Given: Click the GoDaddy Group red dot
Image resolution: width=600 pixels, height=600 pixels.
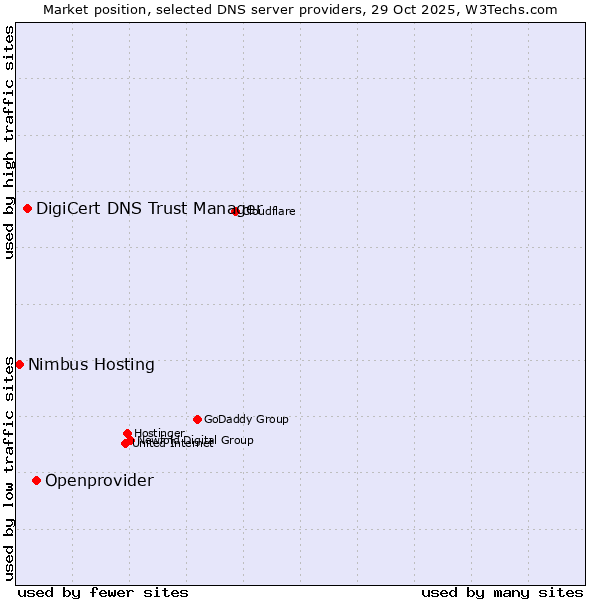Looking at the screenshot, I should (x=197, y=419).
